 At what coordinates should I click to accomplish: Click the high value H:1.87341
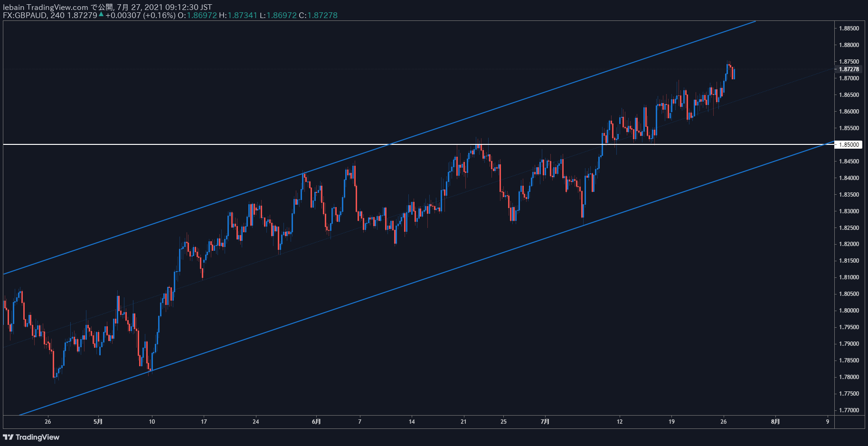(238, 15)
